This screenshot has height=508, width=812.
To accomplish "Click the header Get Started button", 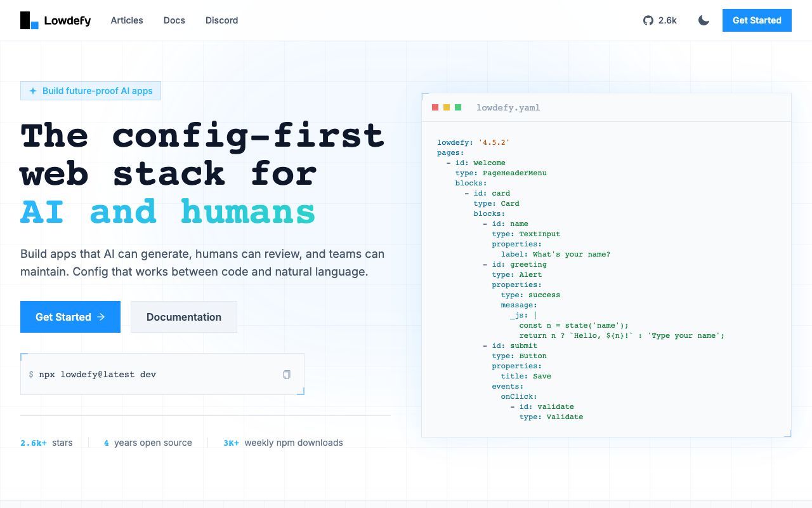I will [757, 20].
